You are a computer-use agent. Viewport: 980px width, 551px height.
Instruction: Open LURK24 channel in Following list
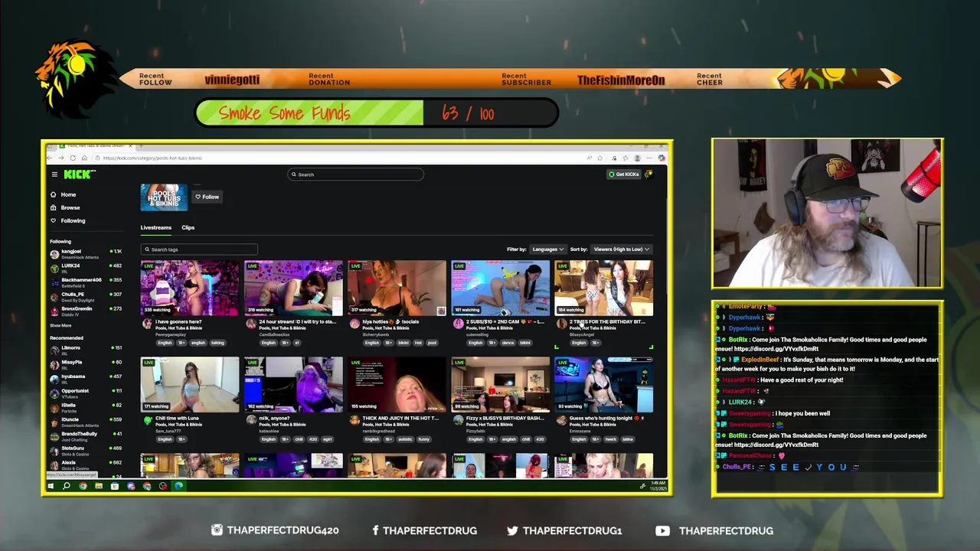86,267
